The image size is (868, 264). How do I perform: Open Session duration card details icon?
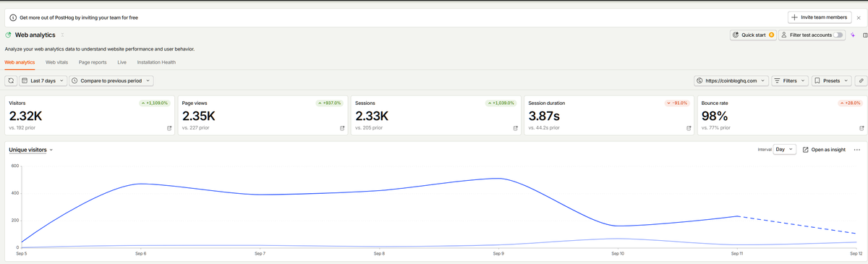tap(689, 128)
